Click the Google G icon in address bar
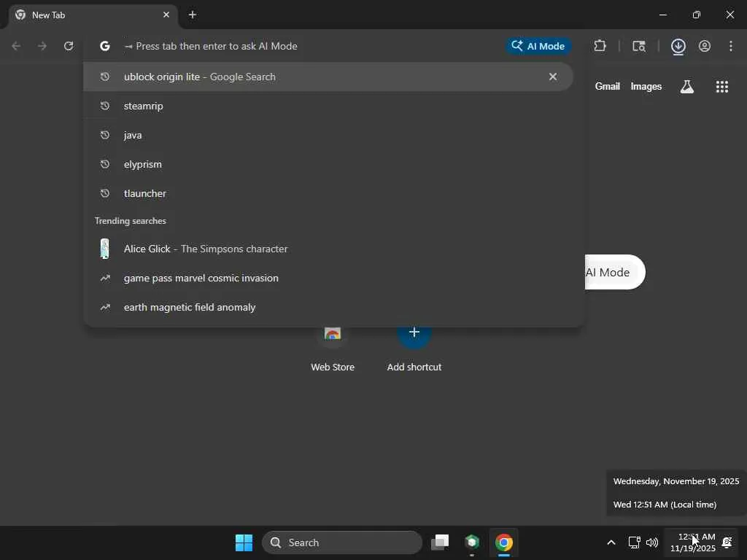747x560 pixels. coord(105,46)
